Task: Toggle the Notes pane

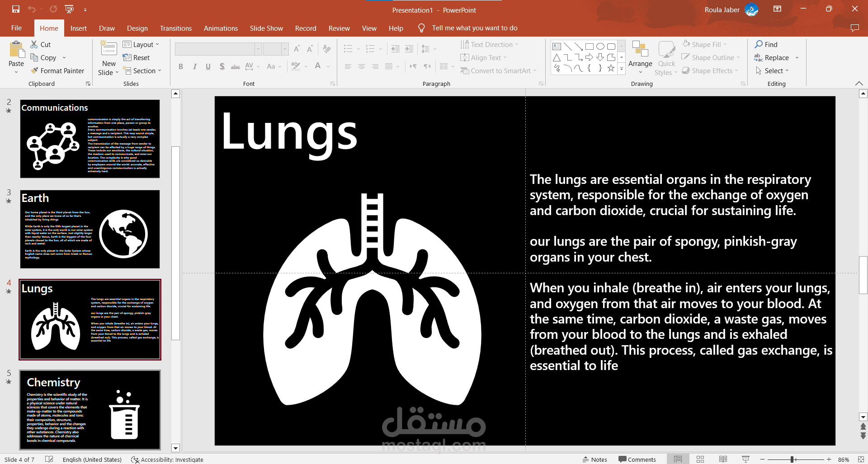Action: click(x=595, y=459)
